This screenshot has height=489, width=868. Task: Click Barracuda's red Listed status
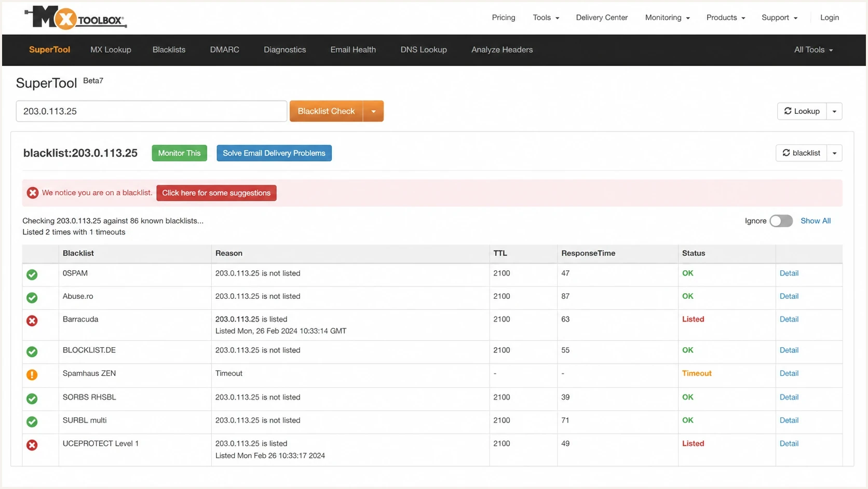693,319
